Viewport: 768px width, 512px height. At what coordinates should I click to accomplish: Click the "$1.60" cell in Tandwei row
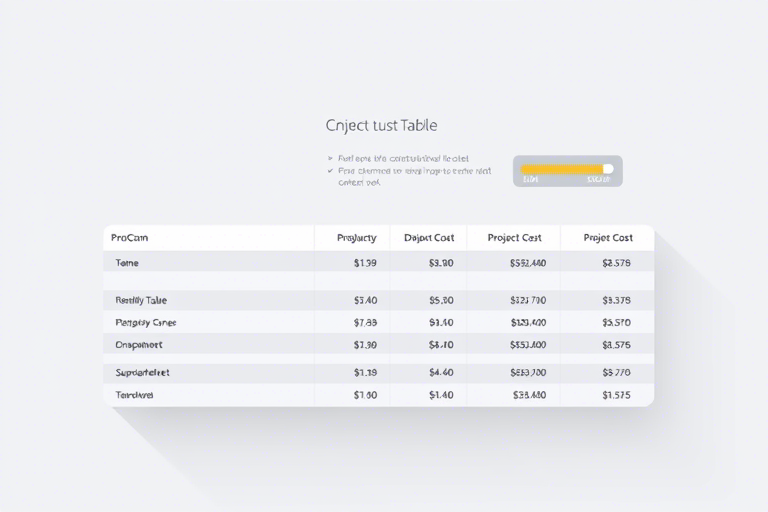point(365,395)
